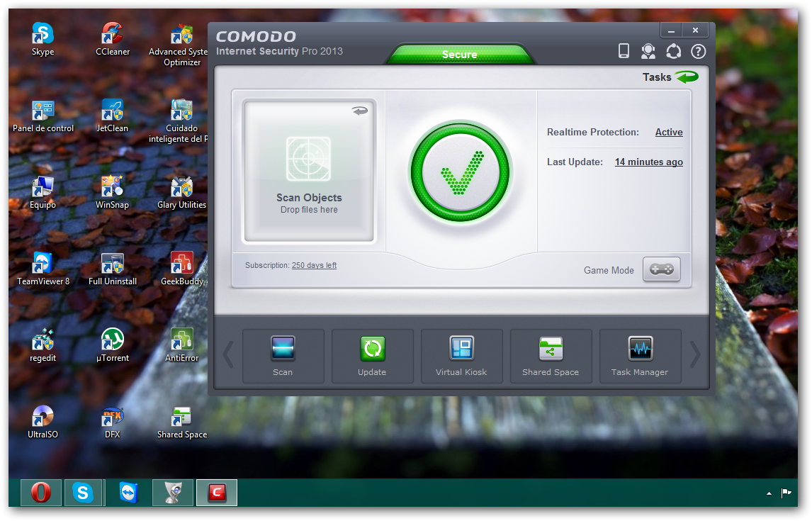Click the Realtime Protection: label
This screenshot has width=812, height=521.
pos(593,132)
